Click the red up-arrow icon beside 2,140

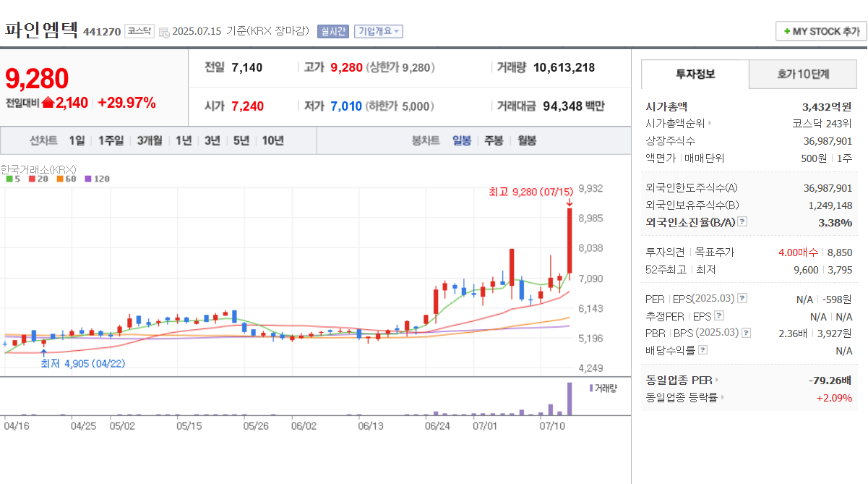pos(48,103)
